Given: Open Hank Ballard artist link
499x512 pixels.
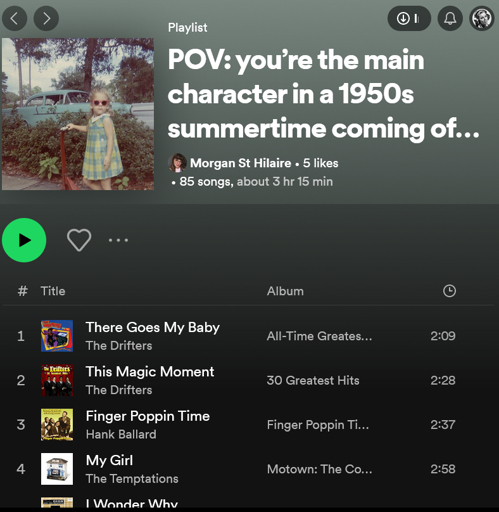Looking at the screenshot, I should 121,434.
